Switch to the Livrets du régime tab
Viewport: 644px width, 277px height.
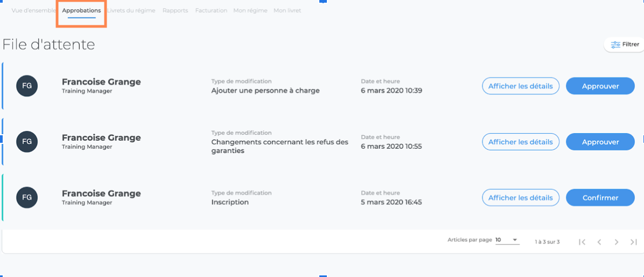click(131, 11)
